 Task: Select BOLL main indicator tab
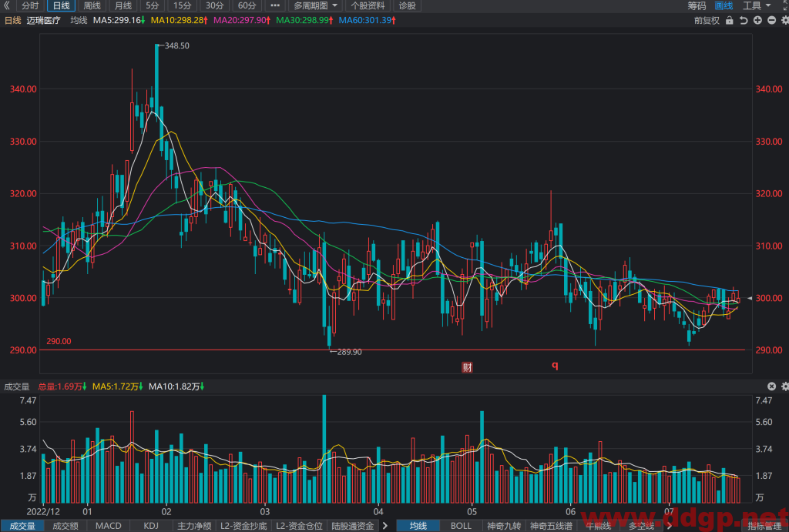(x=461, y=526)
